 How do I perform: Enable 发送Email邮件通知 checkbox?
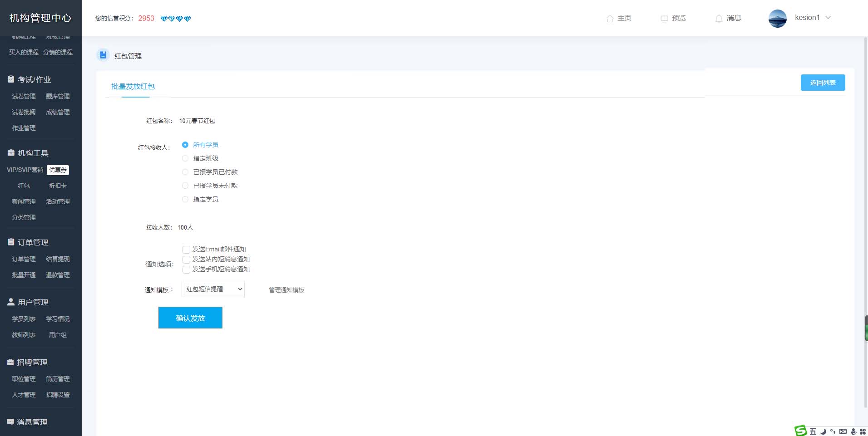tap(186, 250)
